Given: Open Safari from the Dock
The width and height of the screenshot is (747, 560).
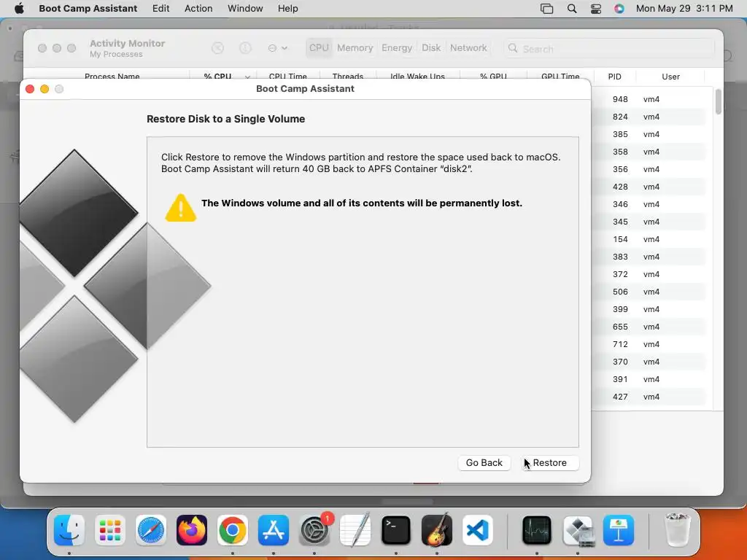Looking at the screenshot, I should [x=151, y=530].
